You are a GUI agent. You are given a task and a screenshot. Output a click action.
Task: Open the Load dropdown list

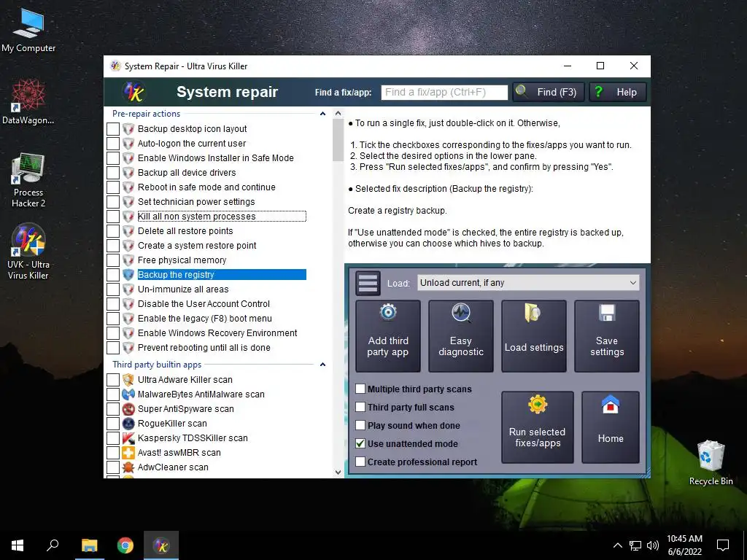(x=528, y=282)
